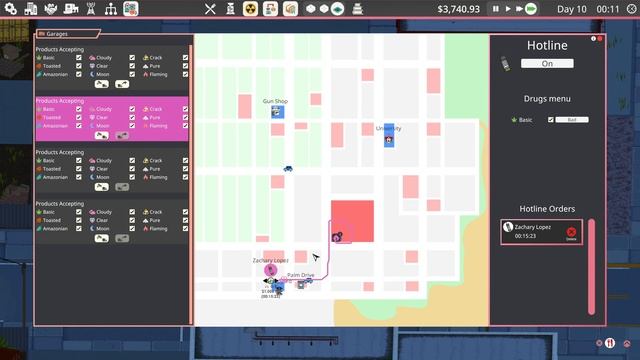
Task: Select Zachary Lopez order entry
Action: tap(541, 232)
